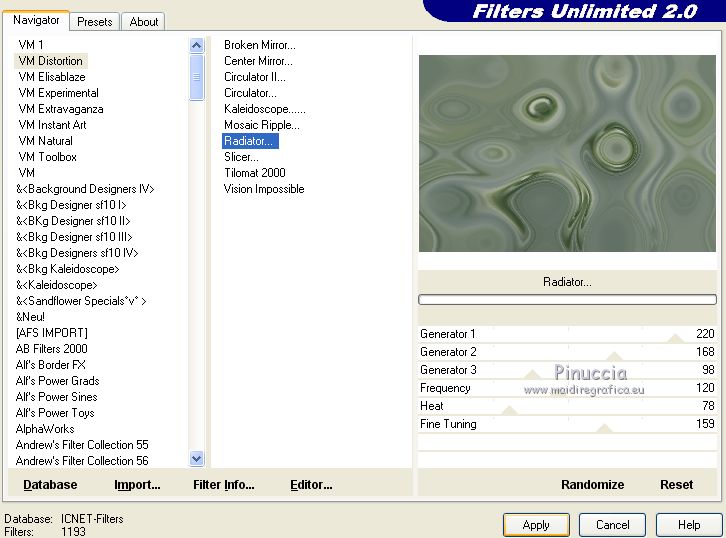Select &<Background Designers IV> category
This screenshot has height=538, width=726.
[85, 189]
